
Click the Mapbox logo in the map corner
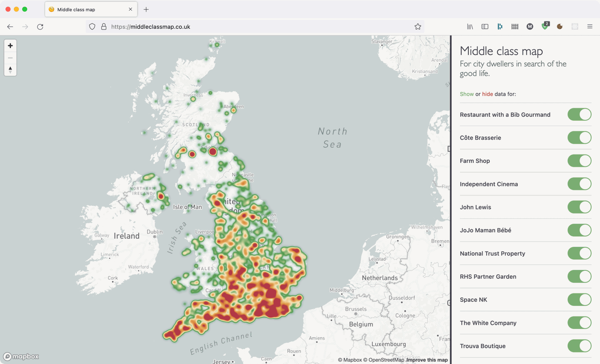pyautogui.click(x=20, y=356)
